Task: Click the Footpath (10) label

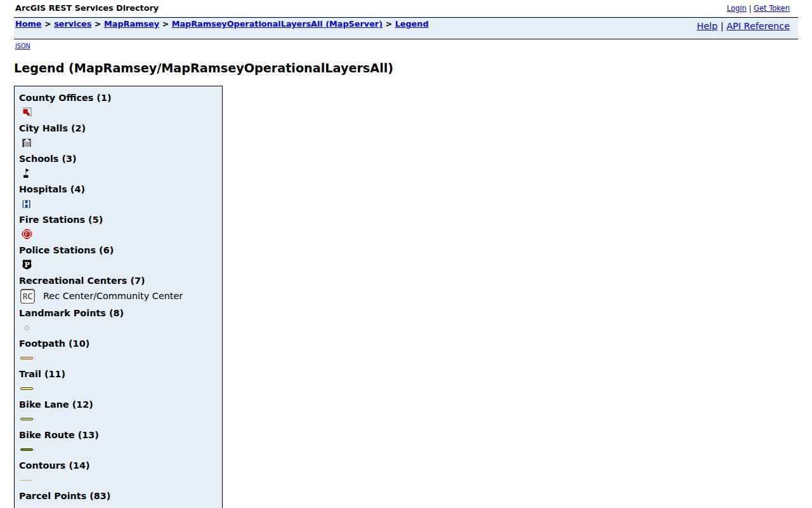Action: (x=55, y=344)
